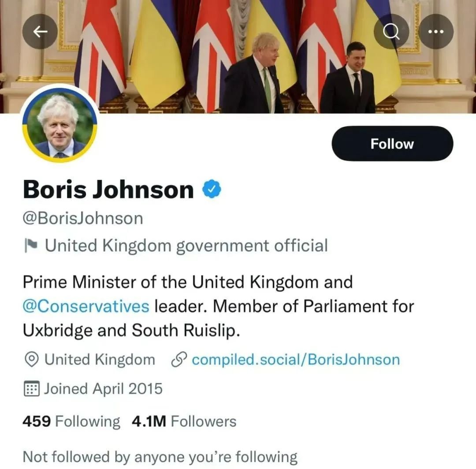Open the compiled.social/BorisJohnson link
Screen dimensions: 476x469
[x=296, y=360]
